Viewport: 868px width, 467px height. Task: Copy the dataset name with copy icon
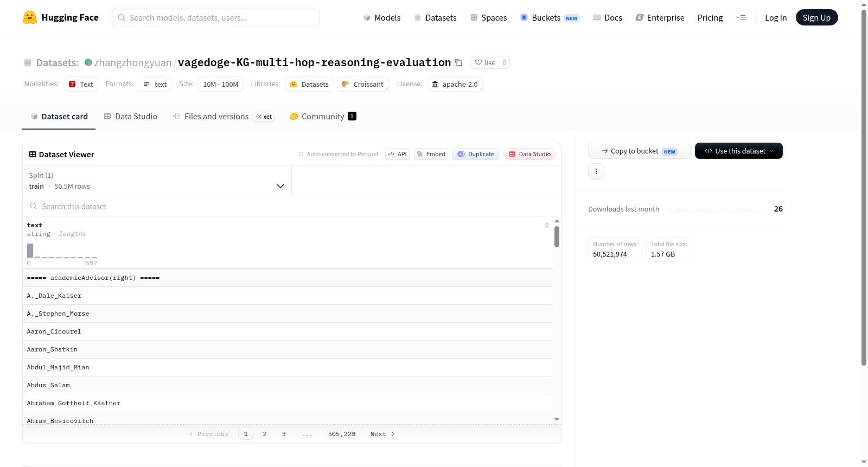click(x=458, y=62)
